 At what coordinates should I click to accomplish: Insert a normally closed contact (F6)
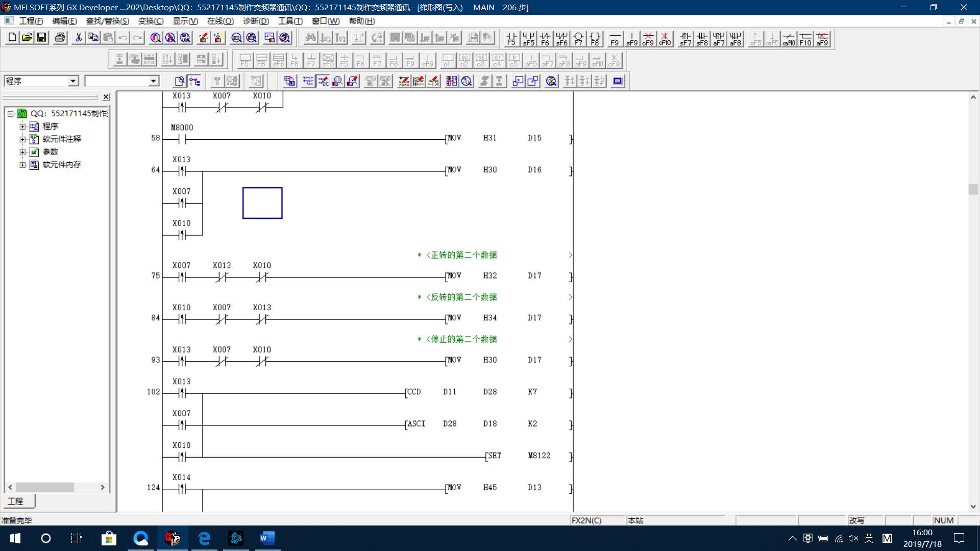click(545, 39)
